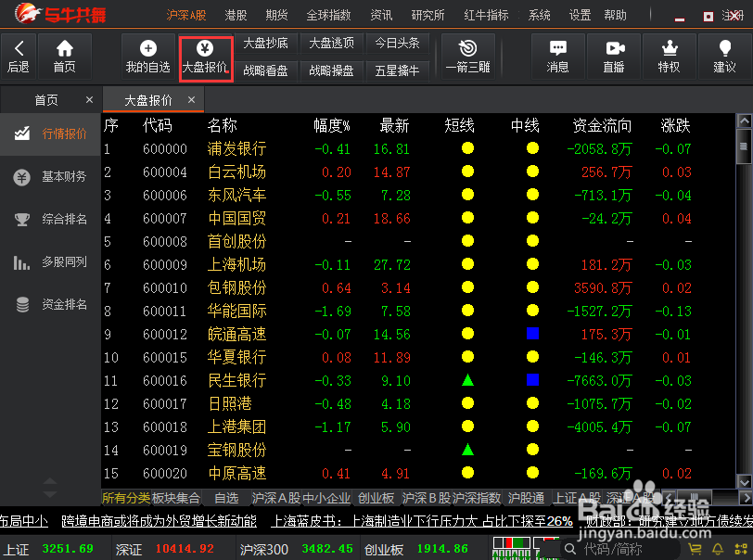Close the 大盘报价 tab
Image resolution: width=753 pixels, height=560 pixels.
(192, 100)
